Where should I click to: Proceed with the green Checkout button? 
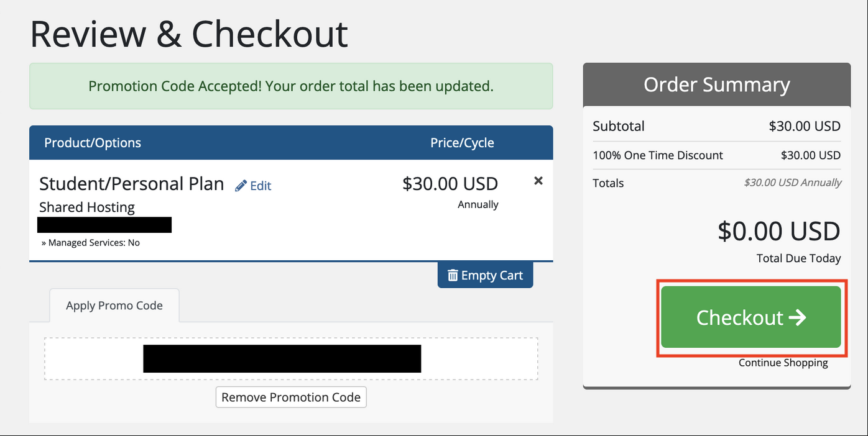click(x=751, y=317)
